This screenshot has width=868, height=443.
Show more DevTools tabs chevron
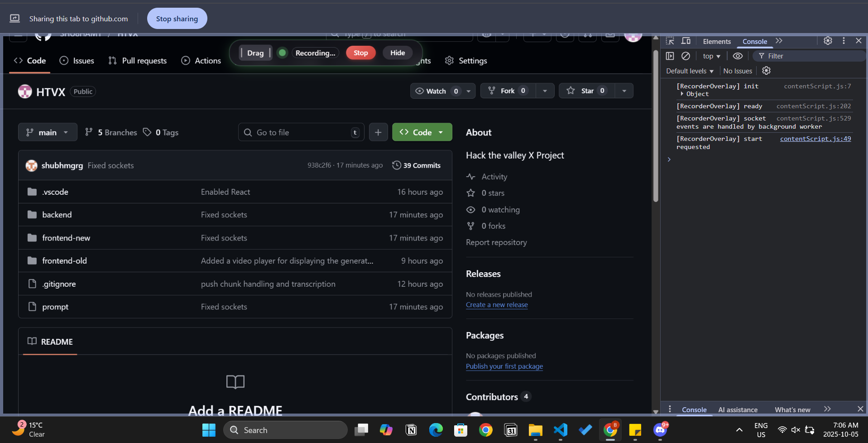click(x=779, y=41)
